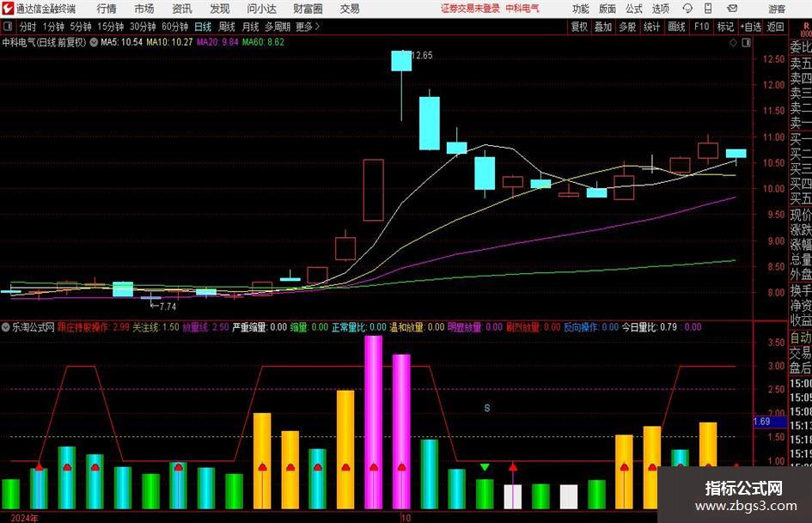Click the MA60: 8.62 indicator label
This screenshot has width=812, height=523.
tap(263, 42)
